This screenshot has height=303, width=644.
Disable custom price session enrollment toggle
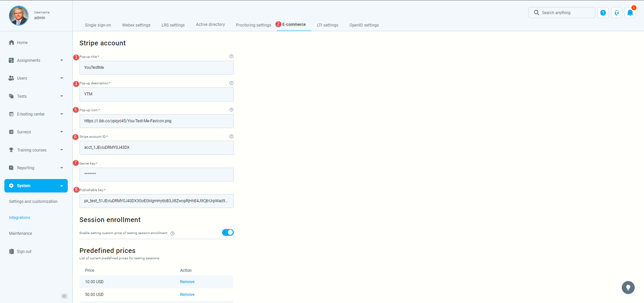(228, 232)
